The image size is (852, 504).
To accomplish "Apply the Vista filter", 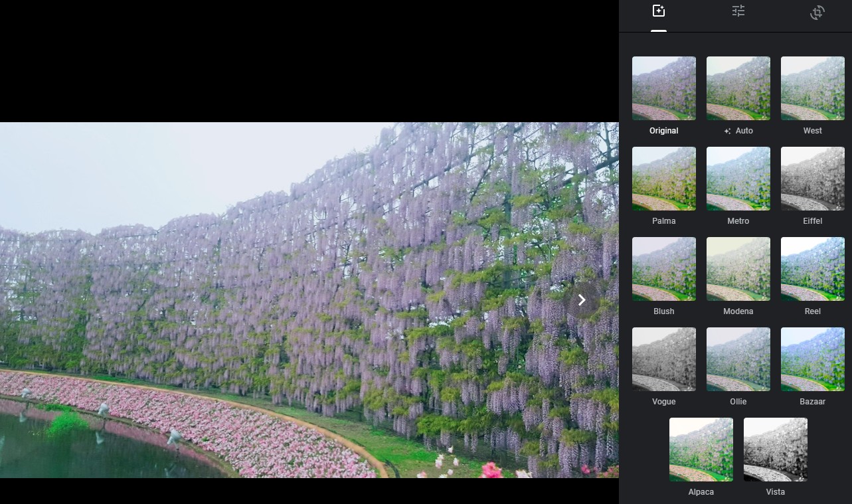I will (775, 450).
